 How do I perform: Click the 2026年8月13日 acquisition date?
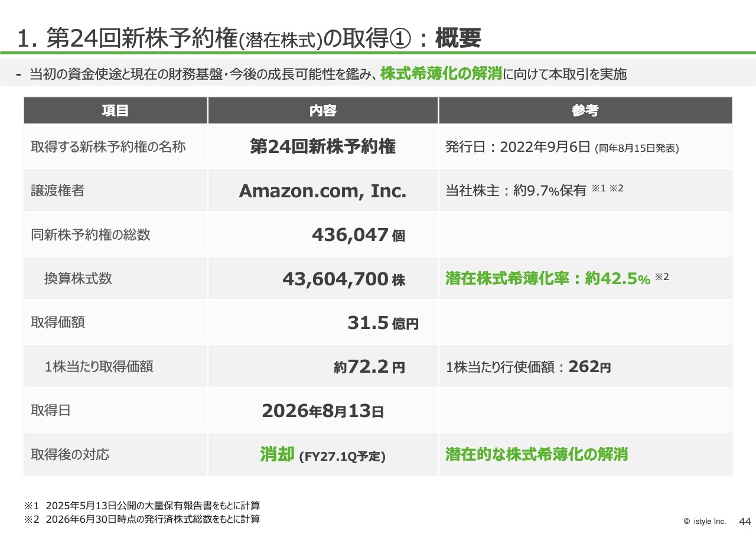[322, 411]
